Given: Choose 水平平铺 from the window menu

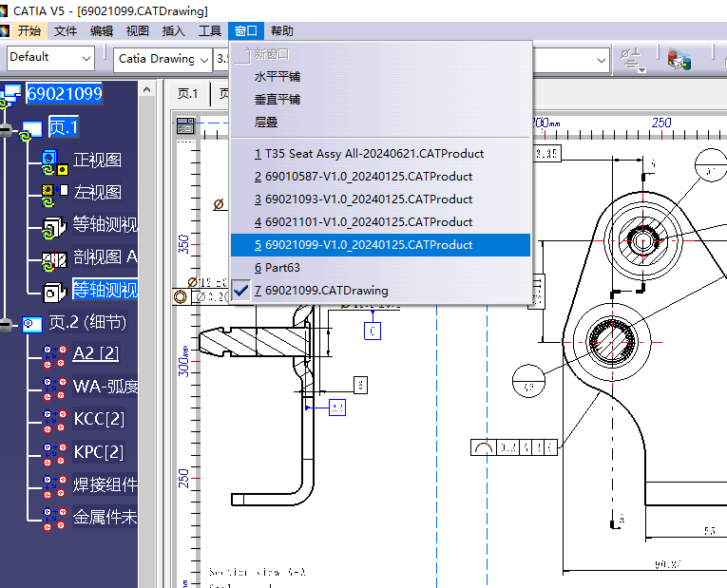Looking at the screenshot, I should 380,76.
